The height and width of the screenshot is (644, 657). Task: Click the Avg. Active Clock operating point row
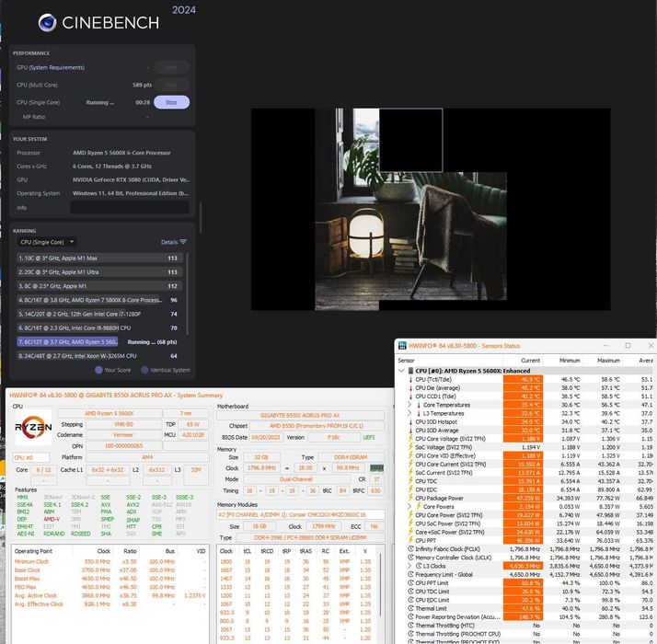pyautogui.click(x=109, y=595)
